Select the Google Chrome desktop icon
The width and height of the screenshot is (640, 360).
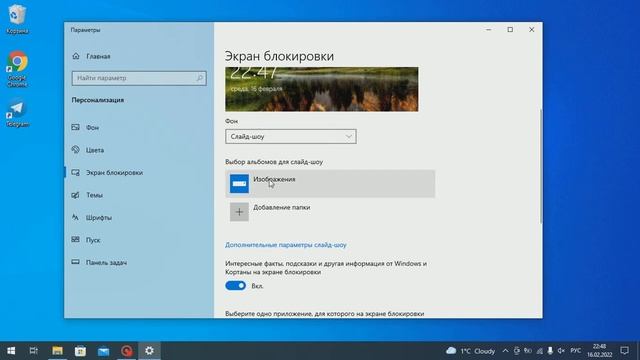coord(17,69)
